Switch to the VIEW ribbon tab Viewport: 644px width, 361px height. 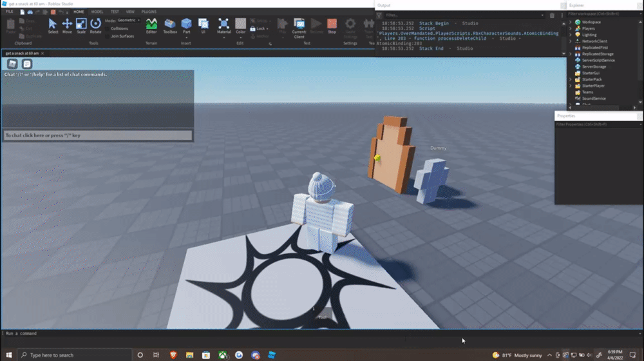[x=130, y=12]
